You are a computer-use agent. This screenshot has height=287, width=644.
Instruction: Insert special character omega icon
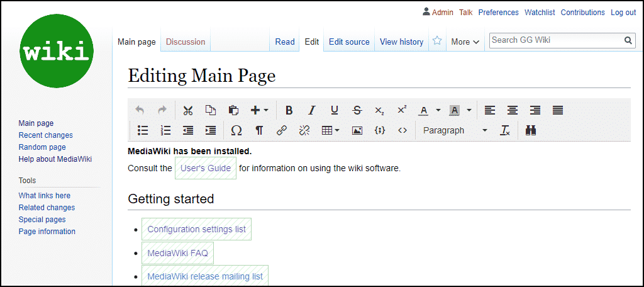(236, 130)
